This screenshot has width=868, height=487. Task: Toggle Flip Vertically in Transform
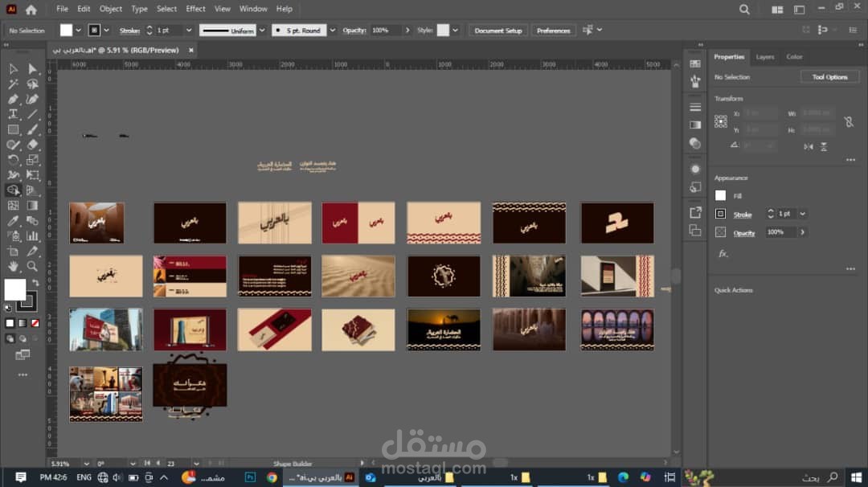click(x=824, y=146)
